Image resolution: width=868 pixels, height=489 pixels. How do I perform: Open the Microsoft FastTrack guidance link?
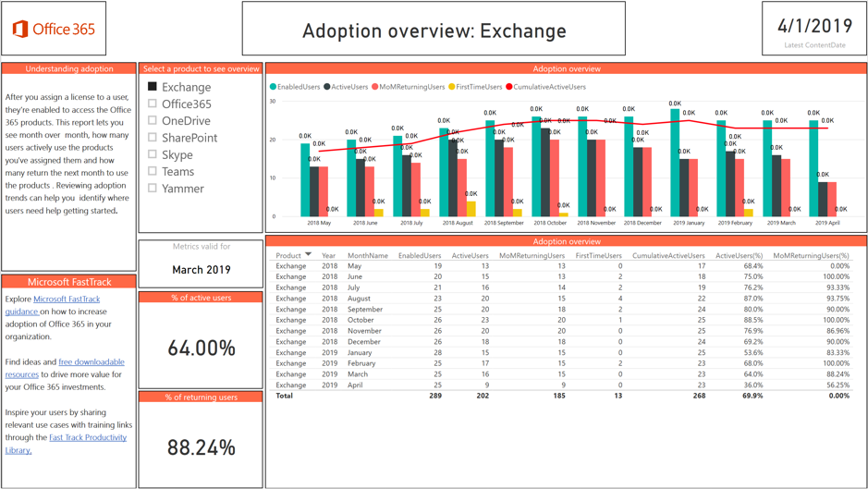[x=67, y=300]
